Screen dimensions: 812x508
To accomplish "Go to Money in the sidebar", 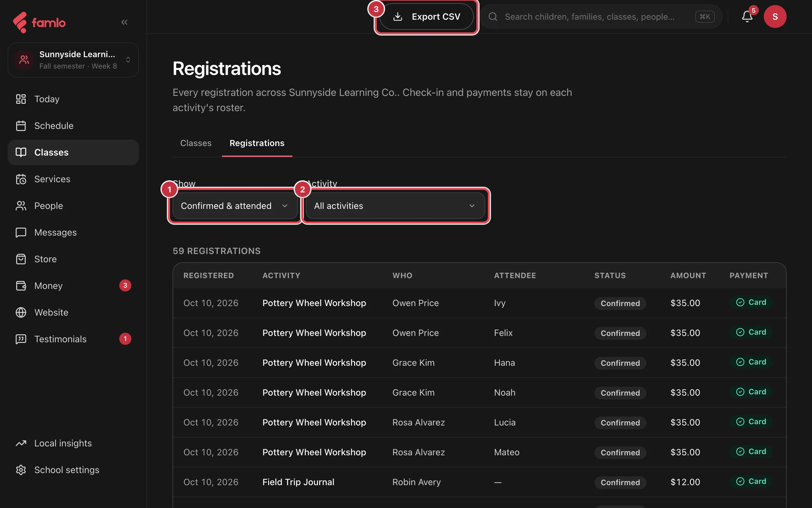I will [73, 285].
